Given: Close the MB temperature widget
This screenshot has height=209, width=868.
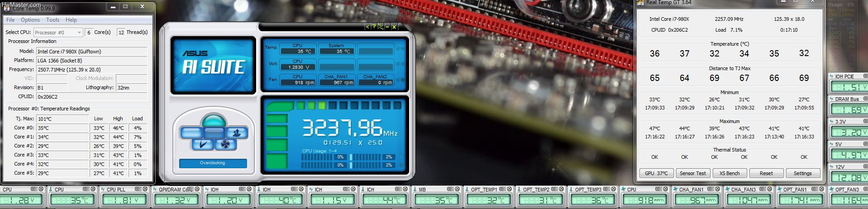Looking at the screenshot, I should (457, 189).
